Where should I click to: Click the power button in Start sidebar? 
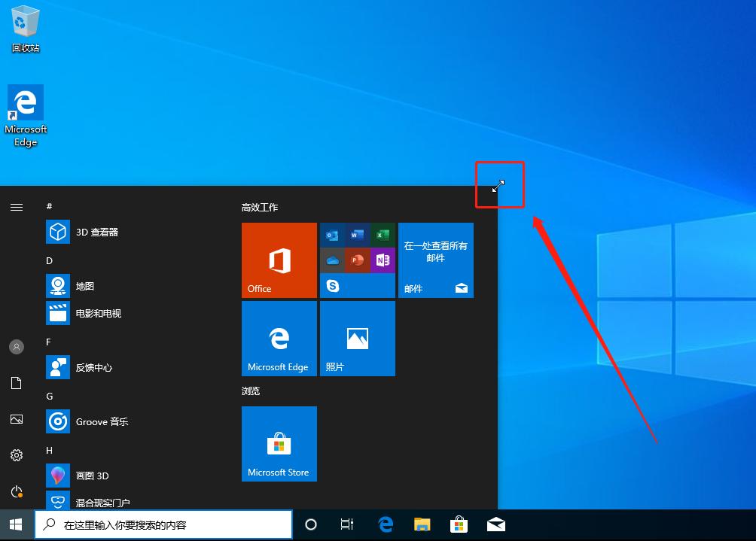17,491
